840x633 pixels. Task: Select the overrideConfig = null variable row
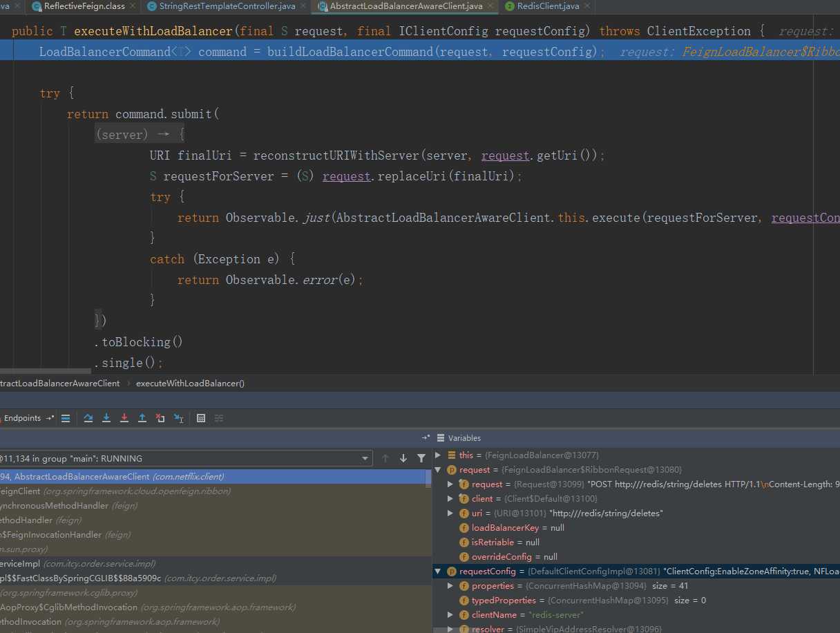(636, 557)
